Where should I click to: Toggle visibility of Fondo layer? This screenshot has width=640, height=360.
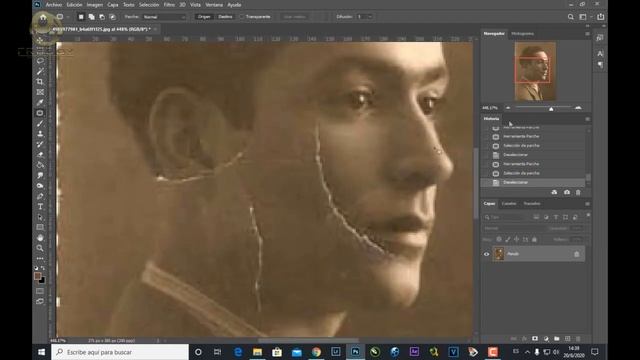click(487, 254)
